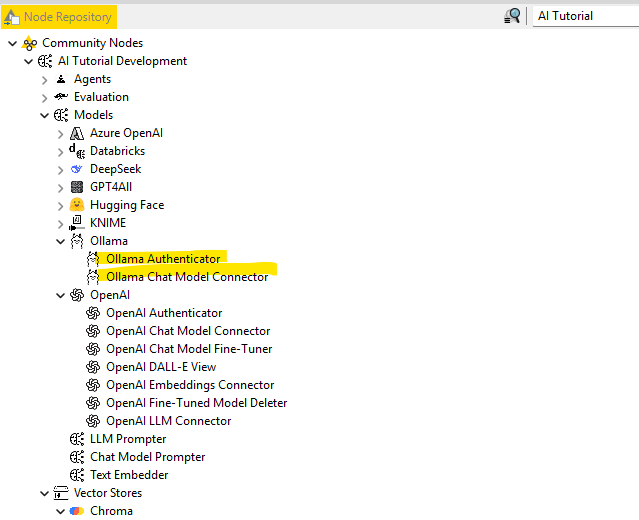Click the Chat Model Prompter icon

click(77, 457)
